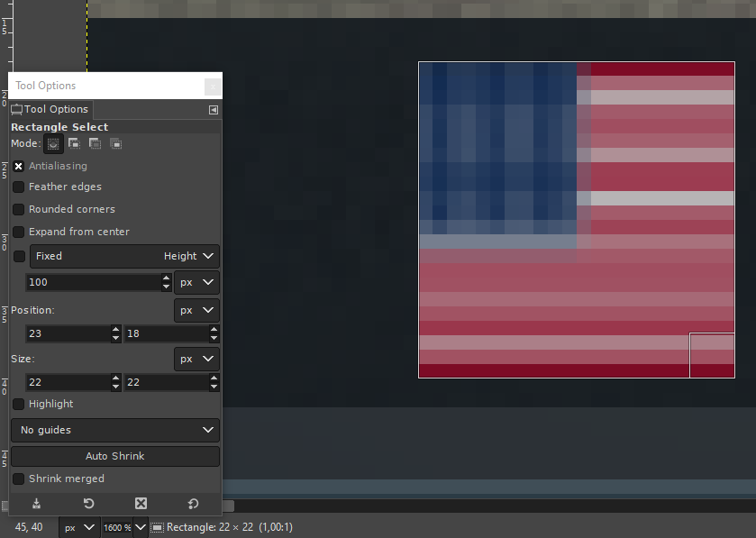Image resolution: width=756 pixels, height=538 pixels.
Task: Restore tool preset icon at panel bottom
Action: [88, 504]
